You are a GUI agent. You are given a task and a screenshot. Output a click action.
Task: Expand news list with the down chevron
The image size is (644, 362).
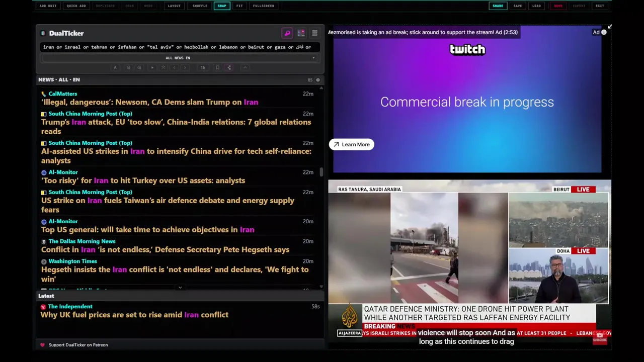click(x=180, y=288)
